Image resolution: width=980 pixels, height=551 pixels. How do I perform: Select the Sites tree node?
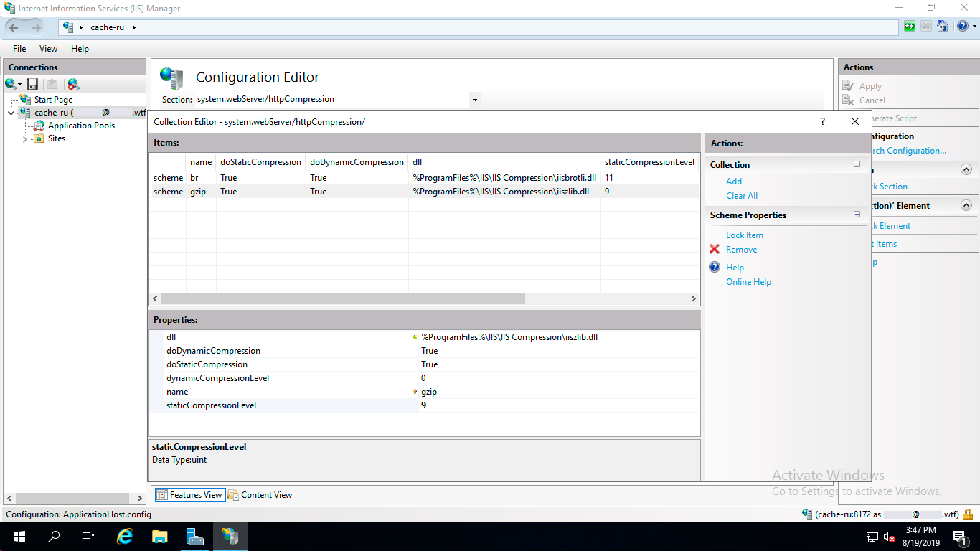pyautogui.click(x=57, y=138)
